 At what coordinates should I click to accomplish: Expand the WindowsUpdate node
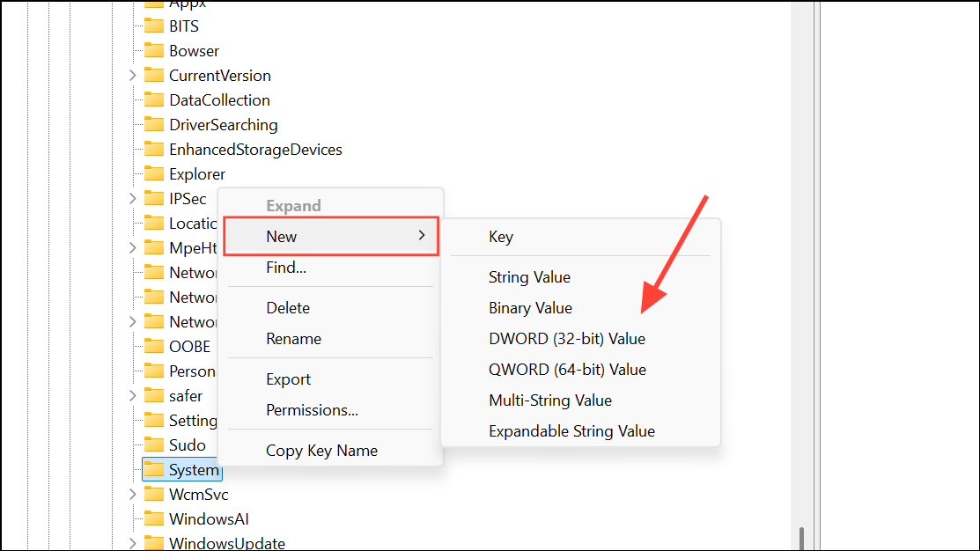[131, 543]
